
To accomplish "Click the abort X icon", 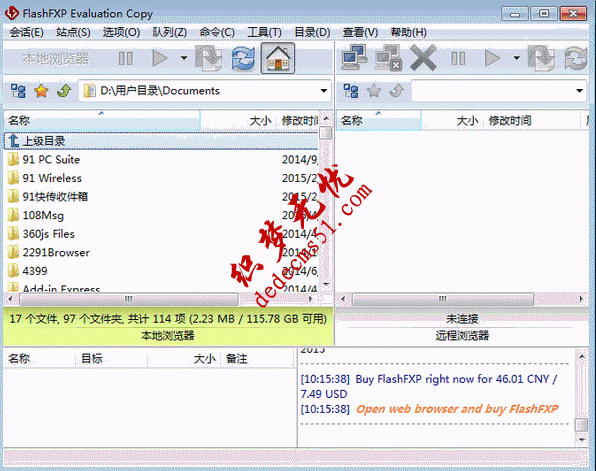I will tap(423, 58).
